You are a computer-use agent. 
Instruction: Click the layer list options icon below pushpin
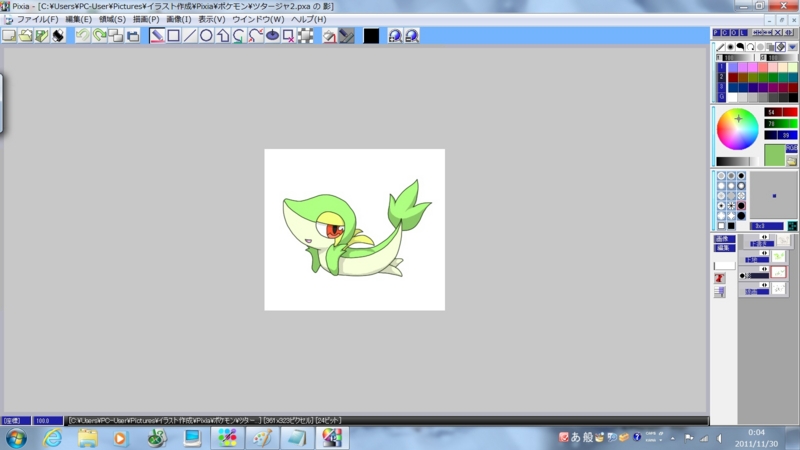point(719,291)
